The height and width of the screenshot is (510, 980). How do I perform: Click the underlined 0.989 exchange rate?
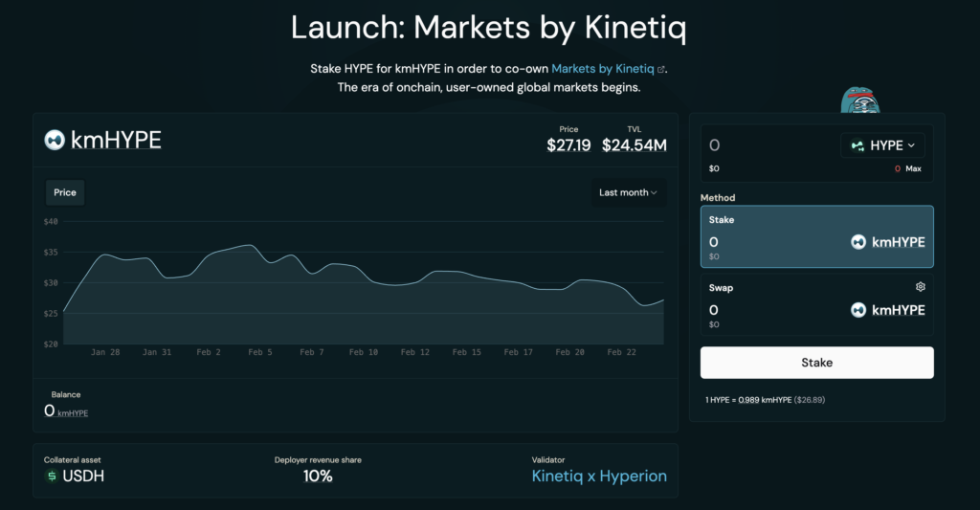[747, 399]
